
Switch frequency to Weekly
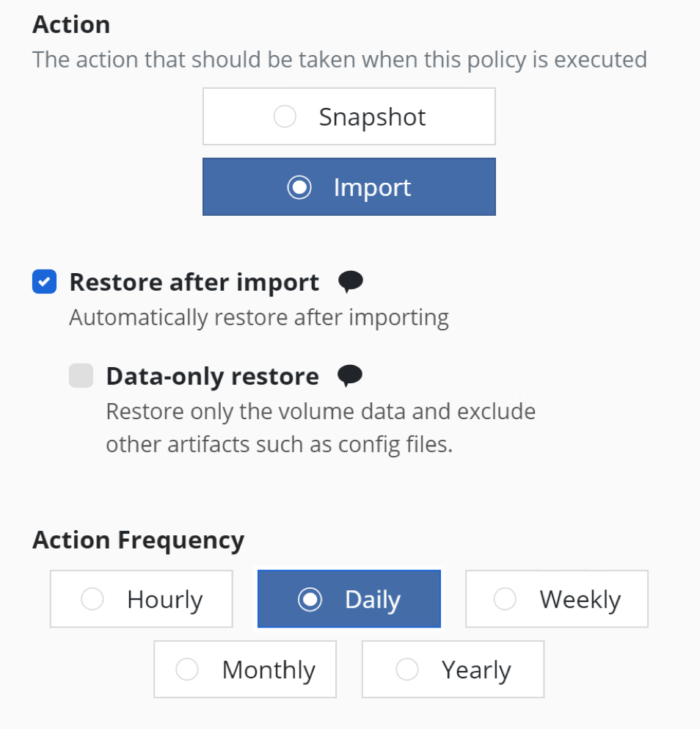[557, 599]
